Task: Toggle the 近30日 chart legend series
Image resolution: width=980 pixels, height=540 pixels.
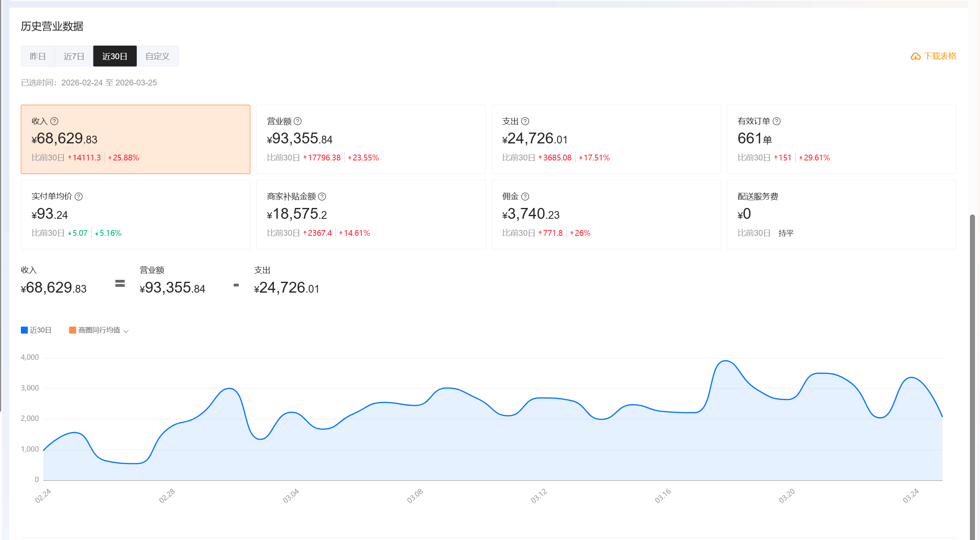Action: tap(40, 330)
